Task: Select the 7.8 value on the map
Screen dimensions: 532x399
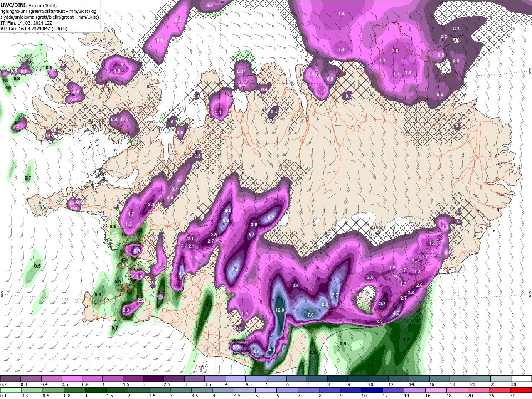Action: click(310, 315)
